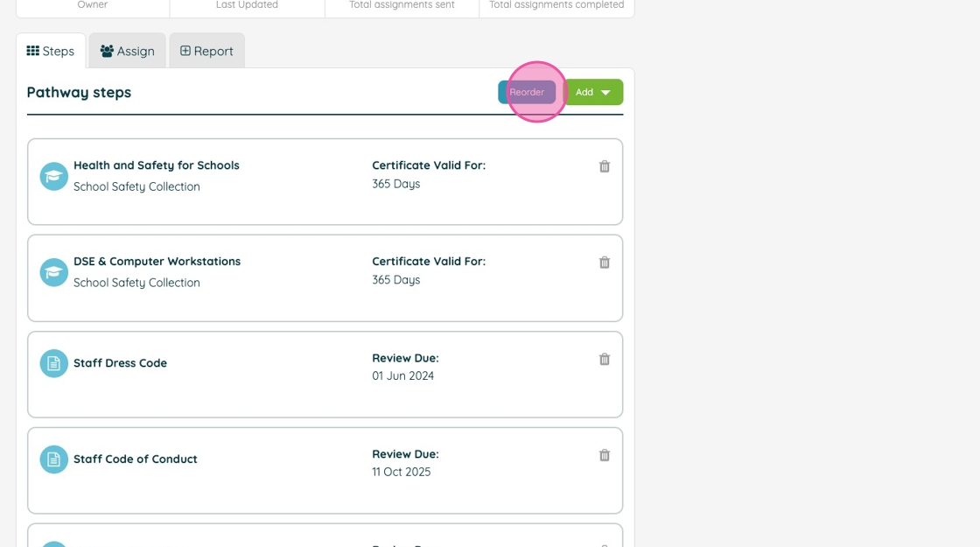This screenshot has height=547, width=980.
Task: Click the Staff Code of Conduct title
Action: pos(135,459)
